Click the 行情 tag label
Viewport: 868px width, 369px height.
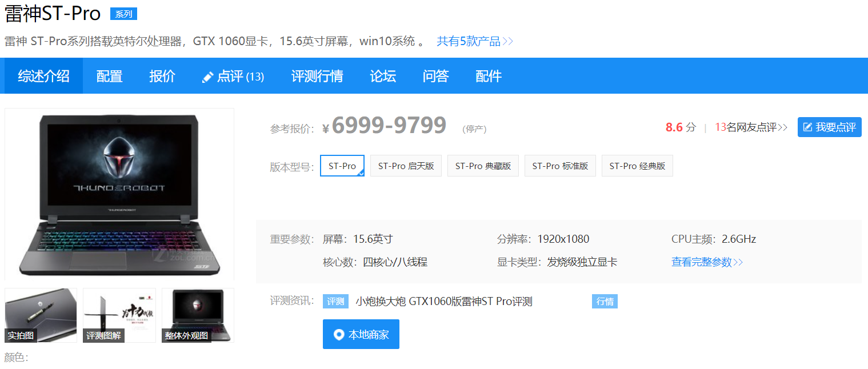pyautogui.click(x=605, y=302)
